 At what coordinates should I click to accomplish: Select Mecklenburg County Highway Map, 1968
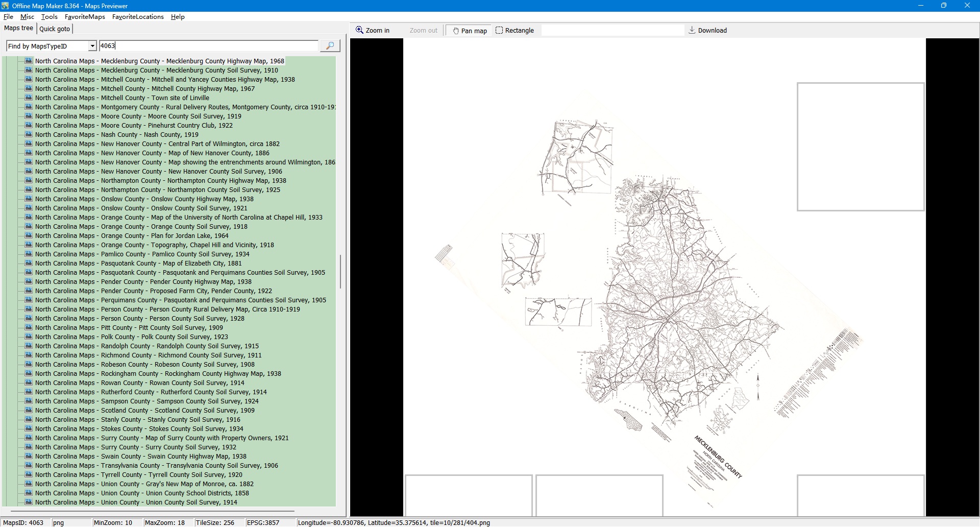click(159, 61)
